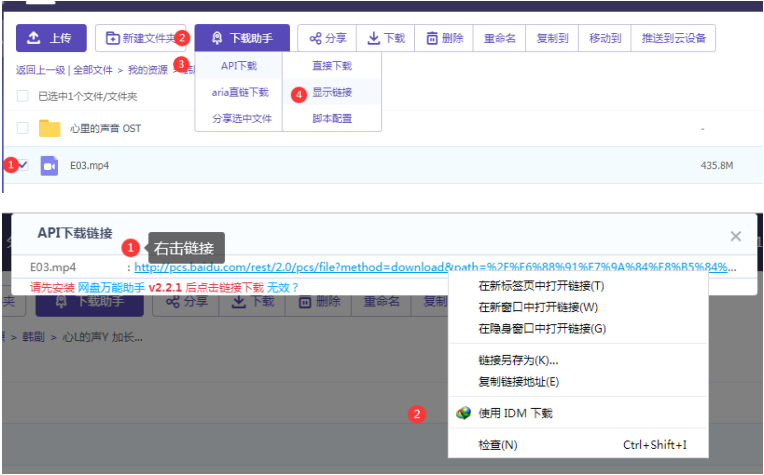This screenshot has height=475, width=764.
Task: Click the 435.8M file size value
Action: pyautogui.click(x=717, y=166)
